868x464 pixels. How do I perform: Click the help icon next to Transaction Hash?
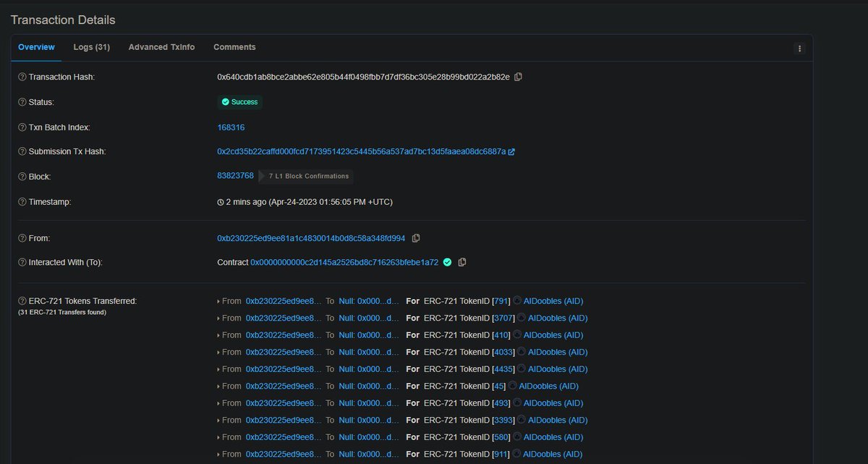[x=19, y=76]
